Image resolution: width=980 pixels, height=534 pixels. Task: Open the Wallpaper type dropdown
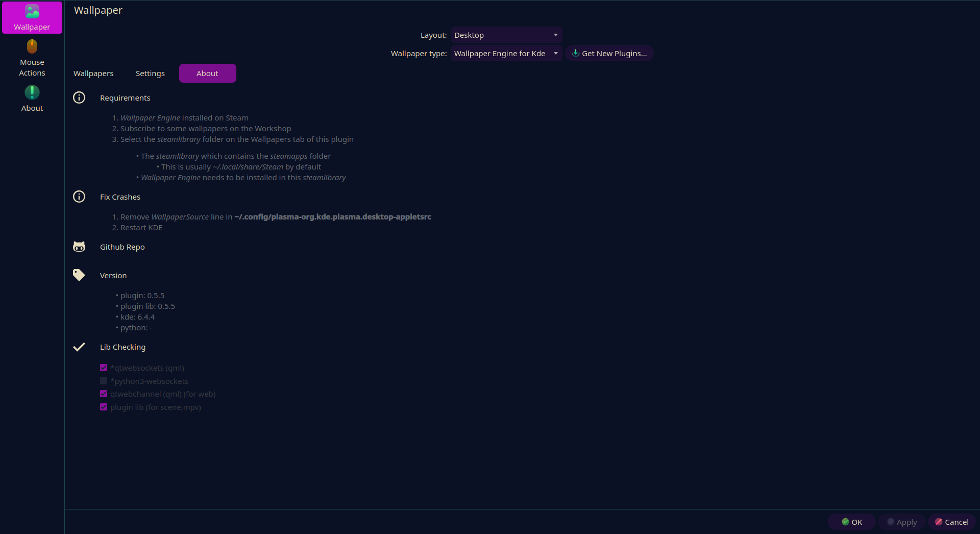pyautogui.click(x=506, y=54)
